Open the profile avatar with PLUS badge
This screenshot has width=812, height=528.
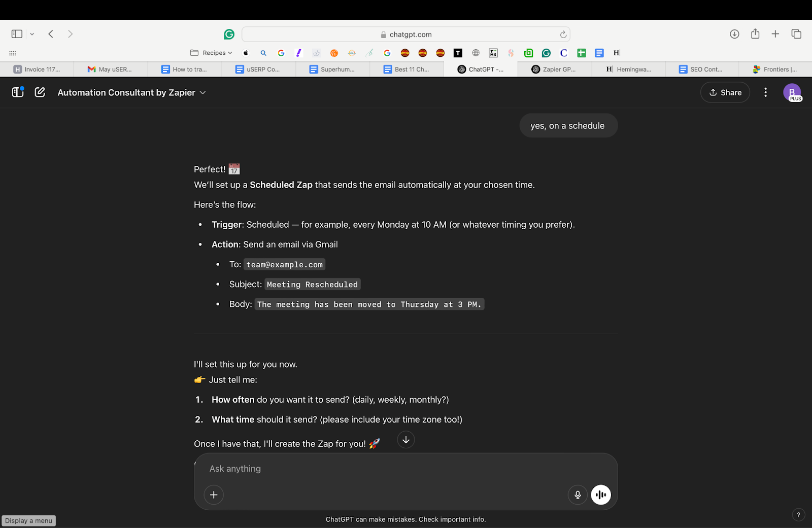click(792, 92)
